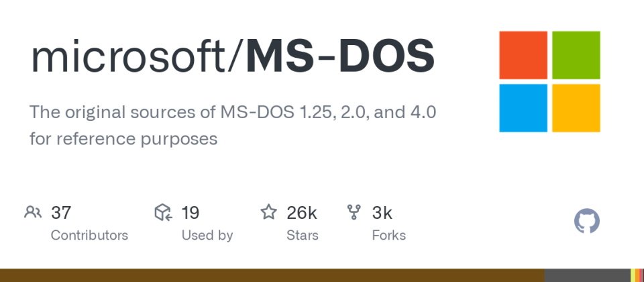Click the GitHub Octocat logo

point(586,221)
